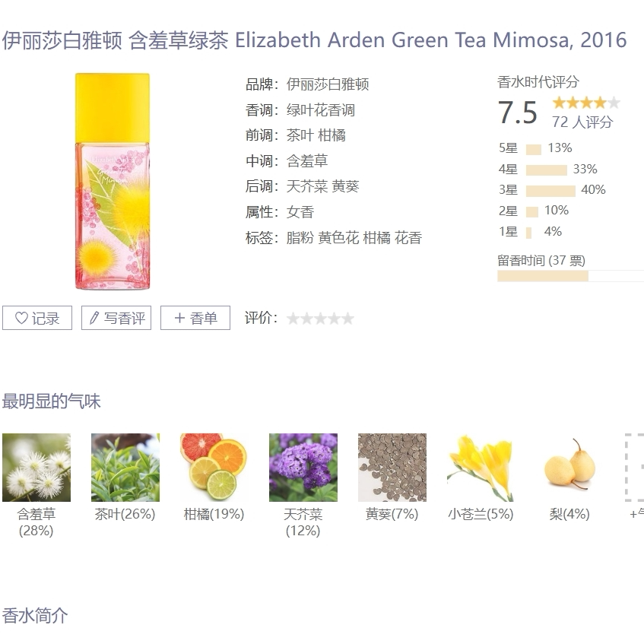This screenshot has height=644, width=644.
Task: Click the heart 记录 button
Action: 37,318
